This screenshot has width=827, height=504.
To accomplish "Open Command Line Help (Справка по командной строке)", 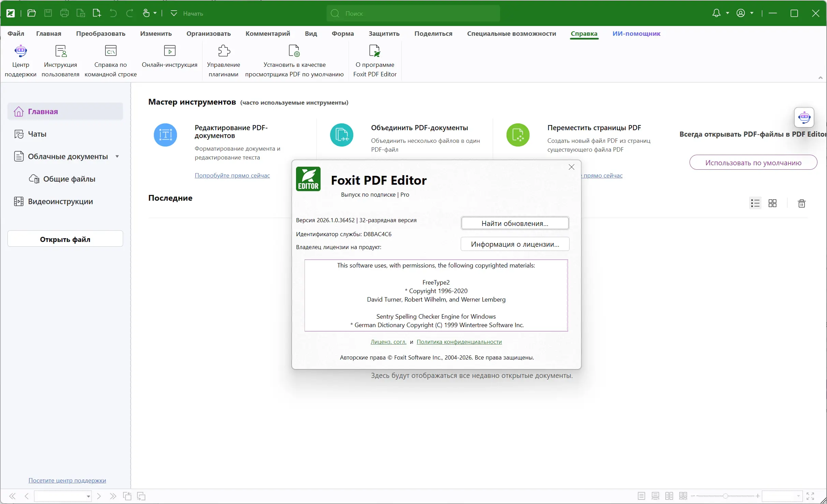I will pyautogui.click(x=110, y=51).
